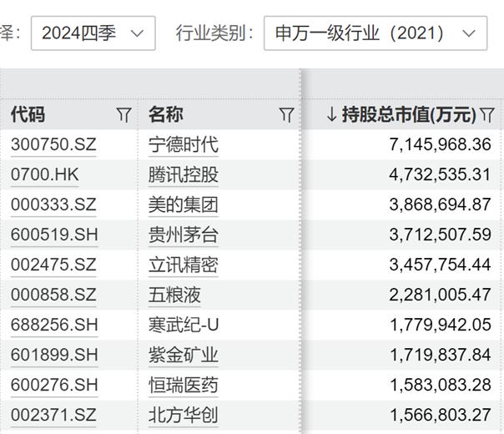Screen dimensions: 504x434
Task: Open stock code 000858.SZ
Action: tap(53, 295)
